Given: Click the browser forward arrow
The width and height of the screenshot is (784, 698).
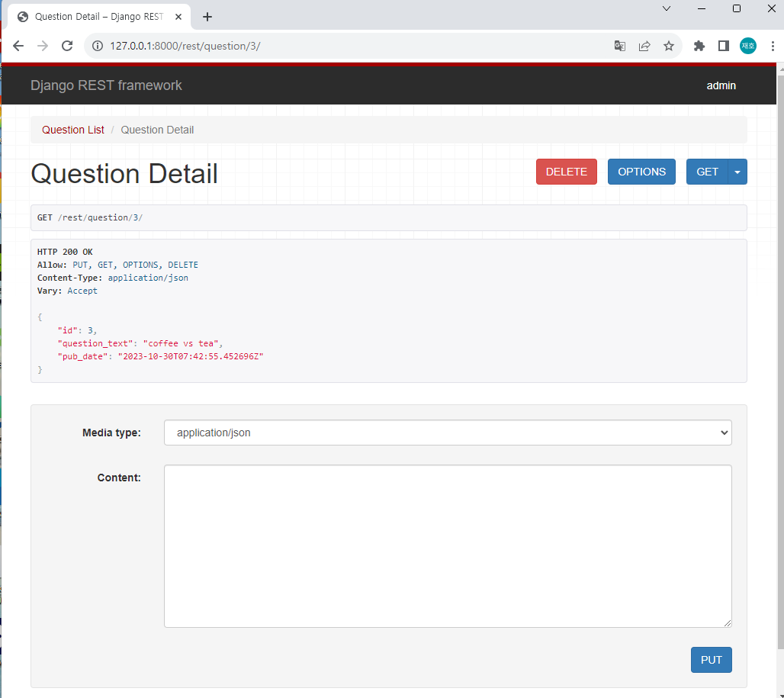Looking at the screenshot, I should click(x=43, y=46).
